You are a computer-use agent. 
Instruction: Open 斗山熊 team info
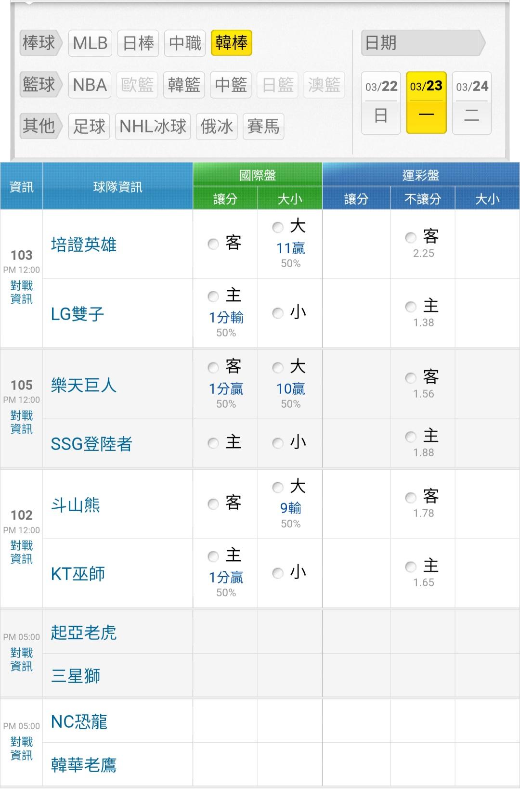pos(76,505)
